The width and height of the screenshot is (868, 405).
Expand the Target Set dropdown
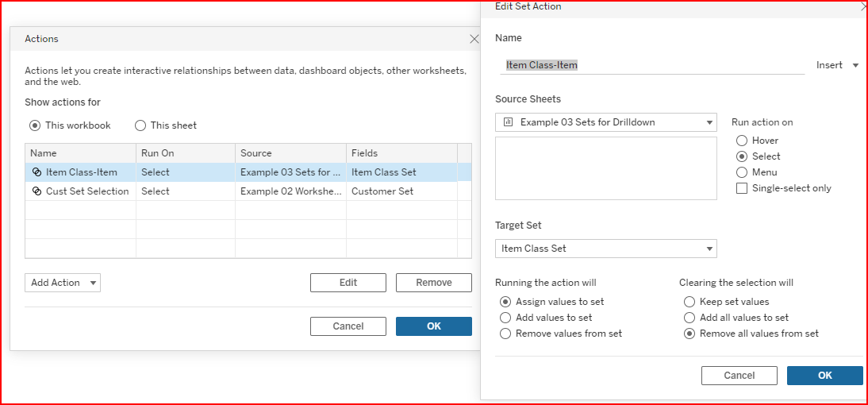pyautogui.click(x=605, y=249)
